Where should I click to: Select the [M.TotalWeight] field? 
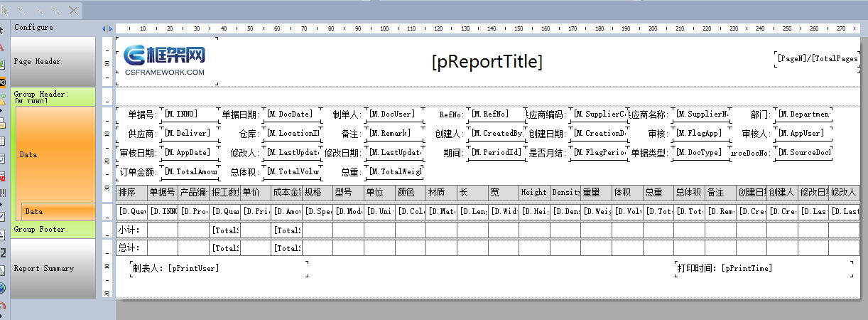tap(395, 171)
